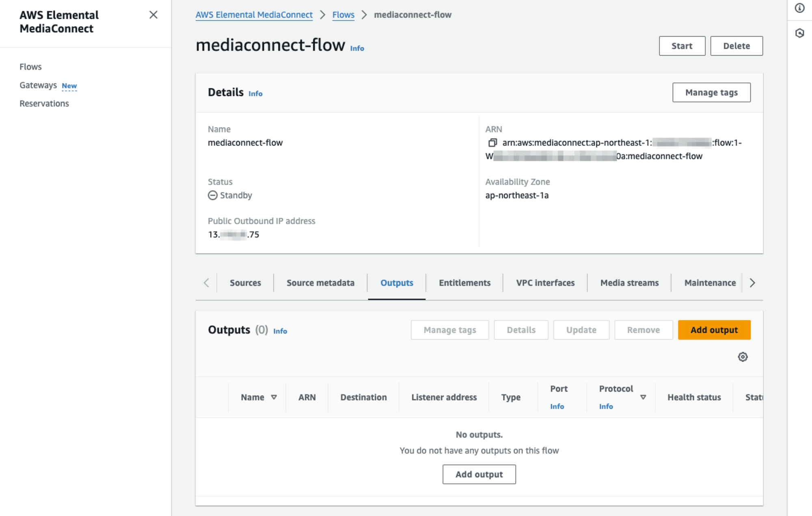This screenshot has height=516, width=812.
Task: Open Info link next to mediaconnect-flow title
Action: pos(357,48)
